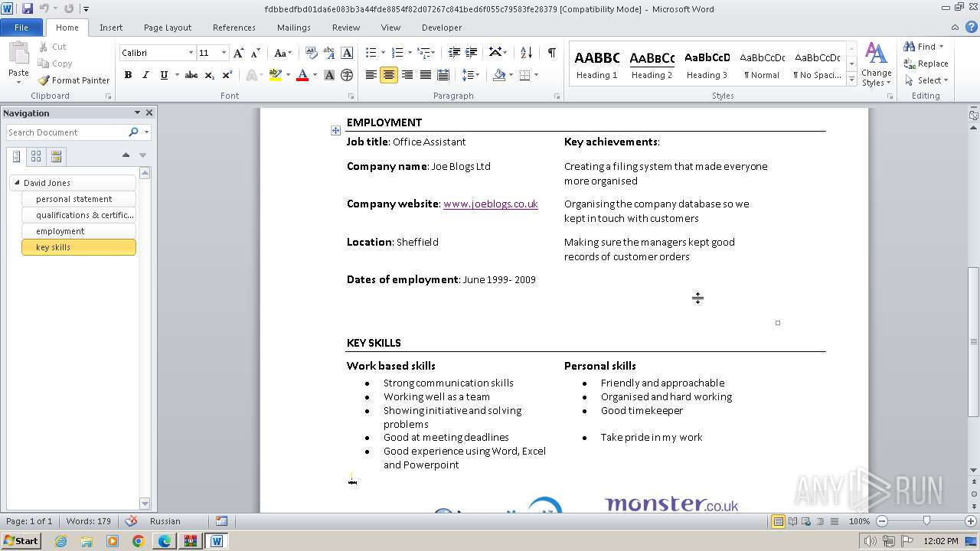Viewport: 980px width, 551px height.
Task: Apply the red font color button
Action: (x=302, y=75)
